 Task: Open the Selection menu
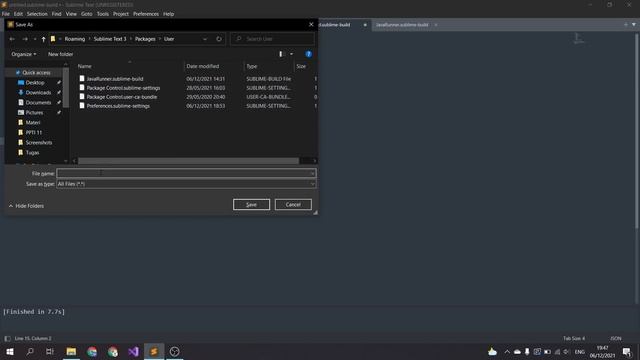coord(37,14)
